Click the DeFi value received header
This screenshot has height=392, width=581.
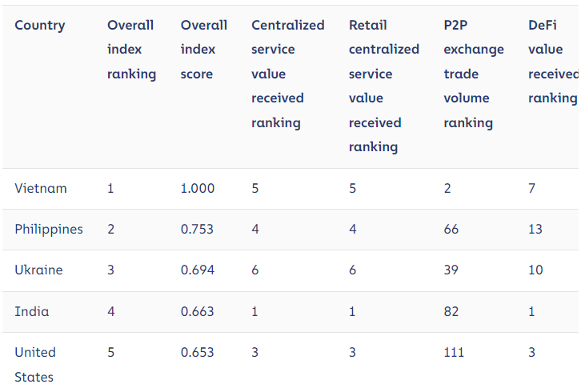[552, 62]
